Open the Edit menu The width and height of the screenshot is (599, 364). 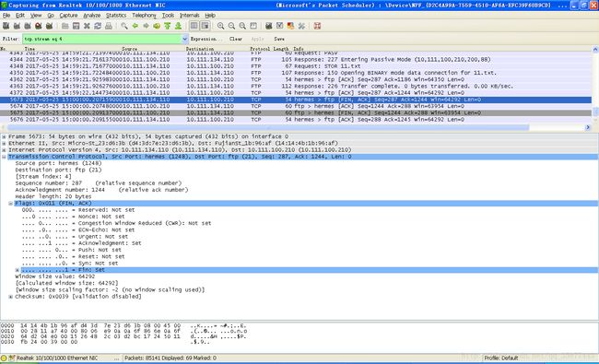pyautogui.click(x=20, y=16)
